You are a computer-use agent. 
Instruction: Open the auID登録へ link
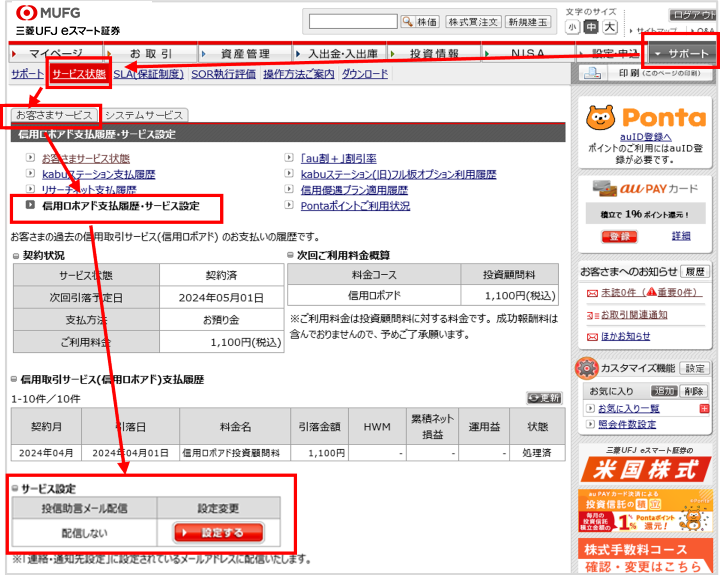(x=646, y=137)
